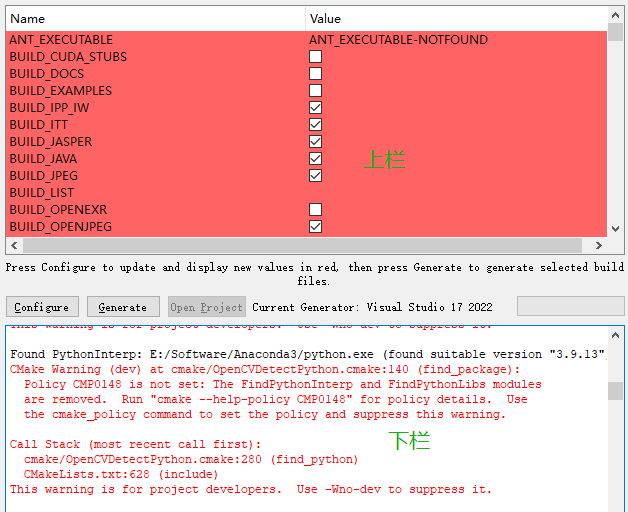Click the Configure button
Viewport: 628px width, 512px height.
pos(42,307)
